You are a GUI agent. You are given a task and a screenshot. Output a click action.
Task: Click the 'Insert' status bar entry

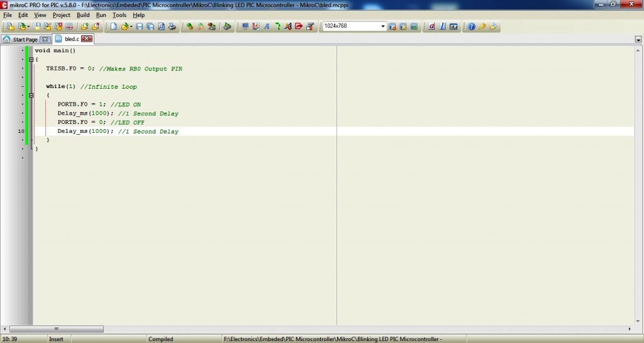tap(56, 339)
